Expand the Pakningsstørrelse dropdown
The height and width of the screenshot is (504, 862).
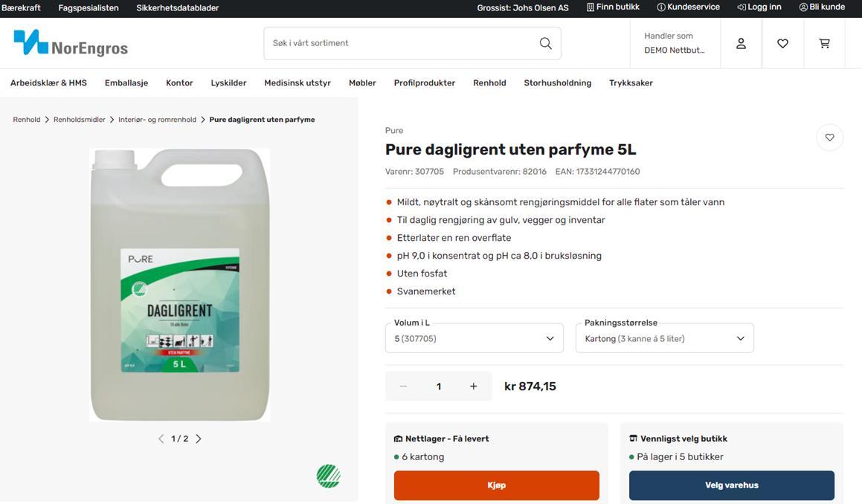coord(665,338)
